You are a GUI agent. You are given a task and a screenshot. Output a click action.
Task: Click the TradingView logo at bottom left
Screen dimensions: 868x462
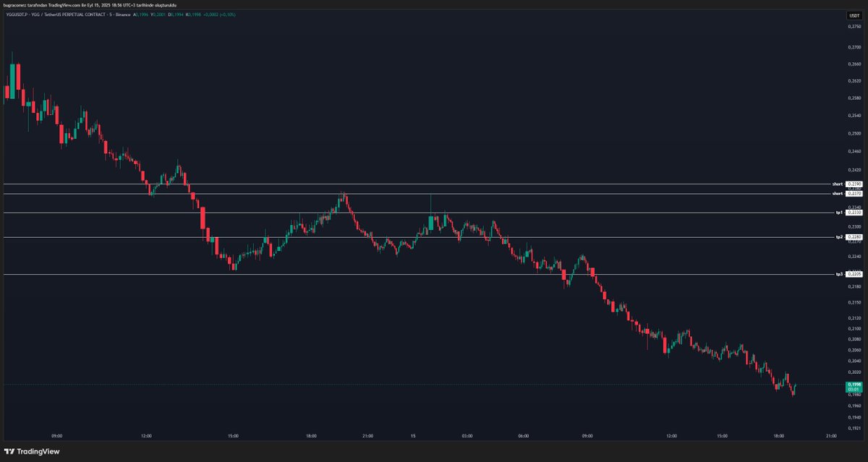pos(33,451)
